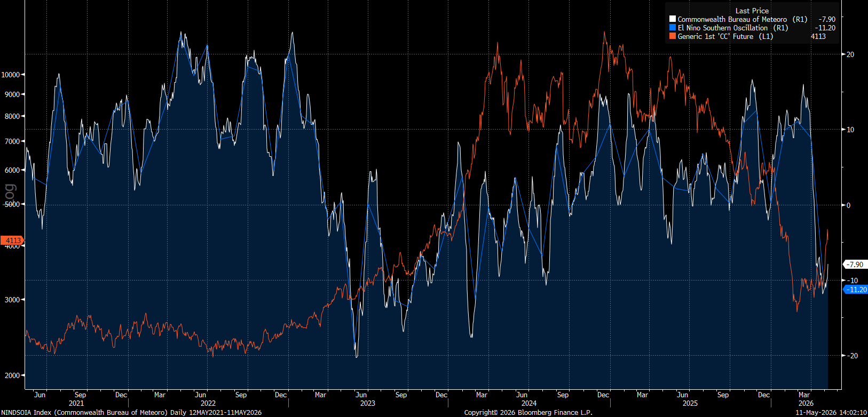
Task: Click the 2024 year label on axis
Action: 528,403
